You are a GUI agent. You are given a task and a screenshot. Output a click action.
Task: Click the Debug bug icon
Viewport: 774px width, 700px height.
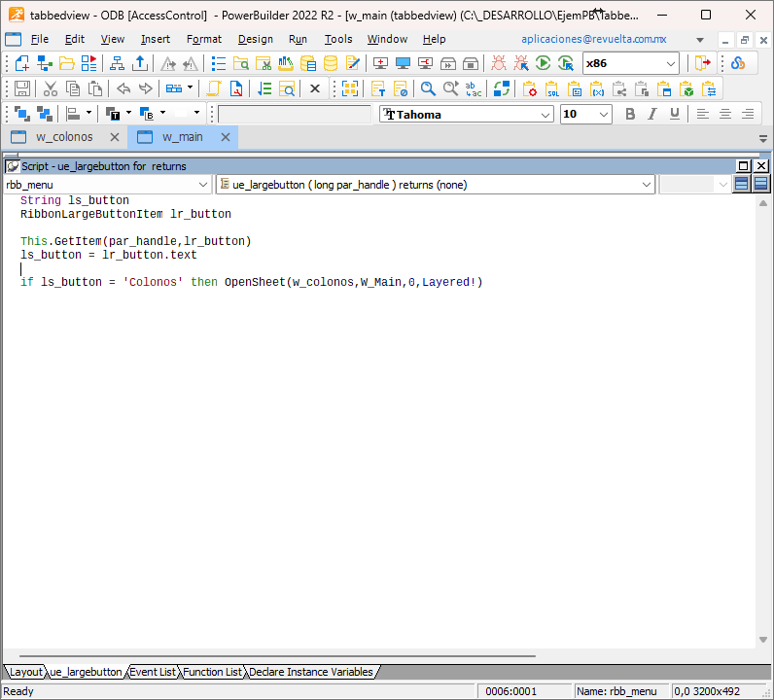(499, 63)
